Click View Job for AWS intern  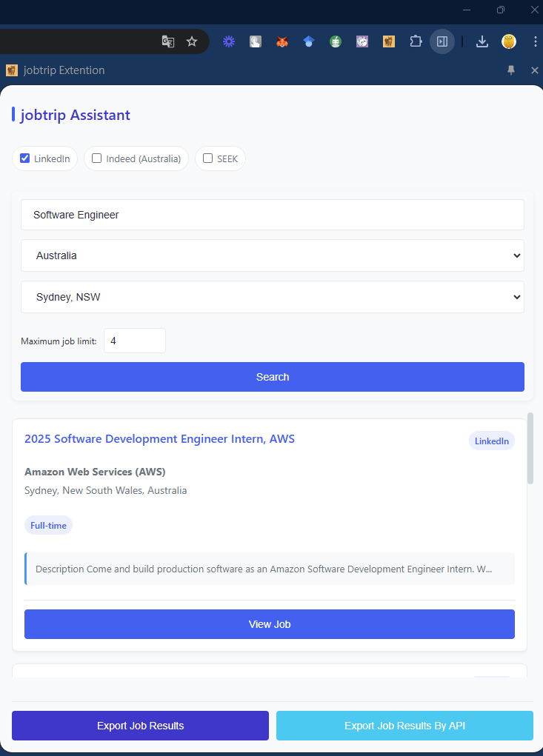coord(269,624)
